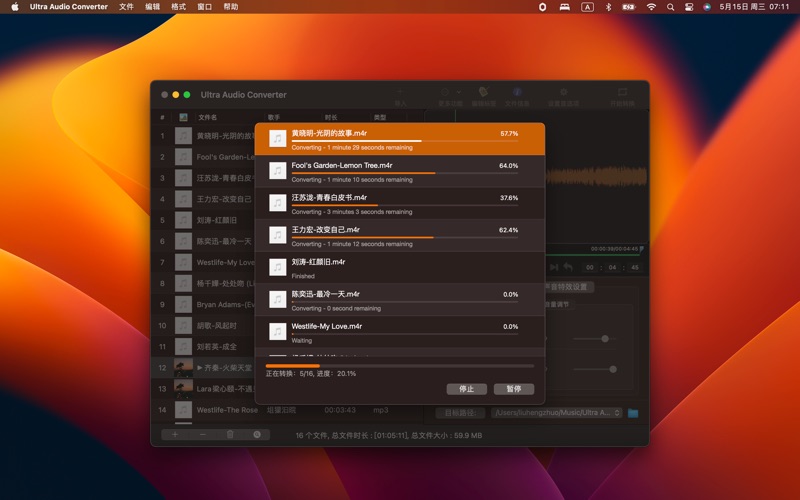Open Spotlight search in the menu bar
Screen dimensions: 800x500
click(670, 7)
